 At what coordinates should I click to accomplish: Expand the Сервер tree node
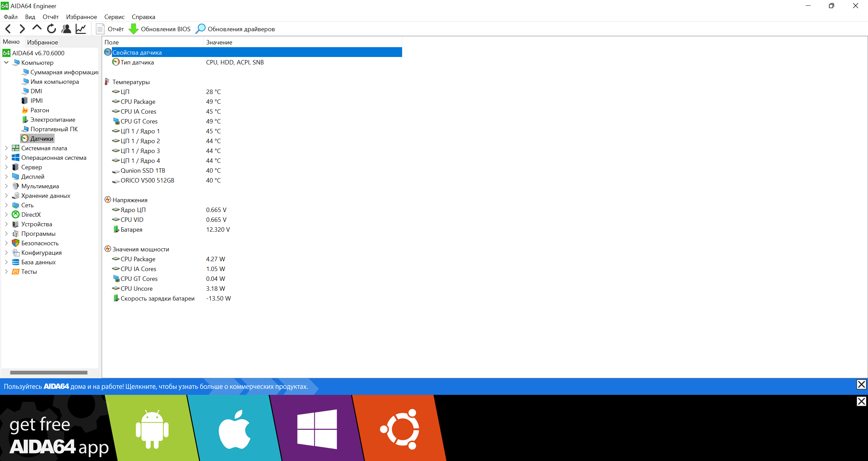coord(6,167)
